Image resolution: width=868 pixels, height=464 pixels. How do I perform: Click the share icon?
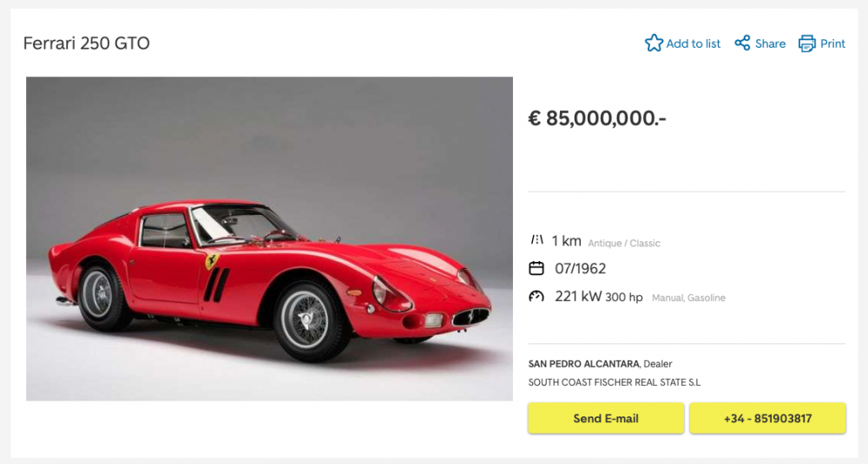pos(742,43)
